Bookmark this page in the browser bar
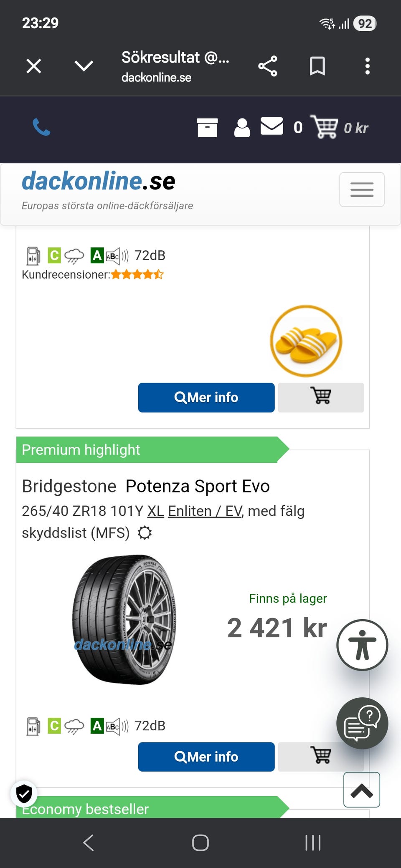The height and width of the screenshot is (868, 401). pyautogui.click(x=317, y=66)
